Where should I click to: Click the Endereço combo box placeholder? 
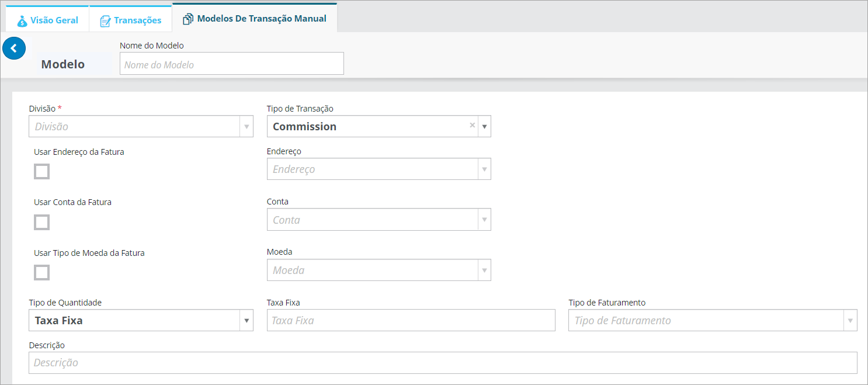pos(294,169)
